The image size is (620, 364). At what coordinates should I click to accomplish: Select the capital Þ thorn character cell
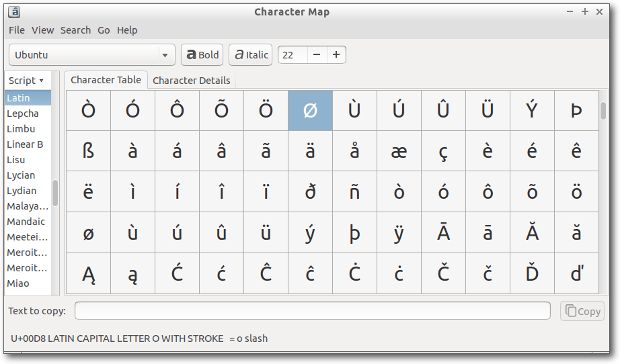click(x=576, y=111)
